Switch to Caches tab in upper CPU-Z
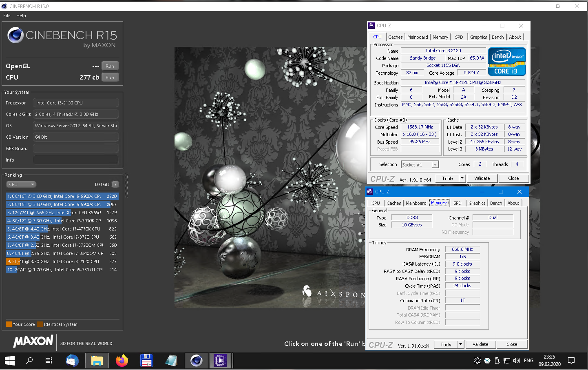The image size is (588, 370). (395, 37)
